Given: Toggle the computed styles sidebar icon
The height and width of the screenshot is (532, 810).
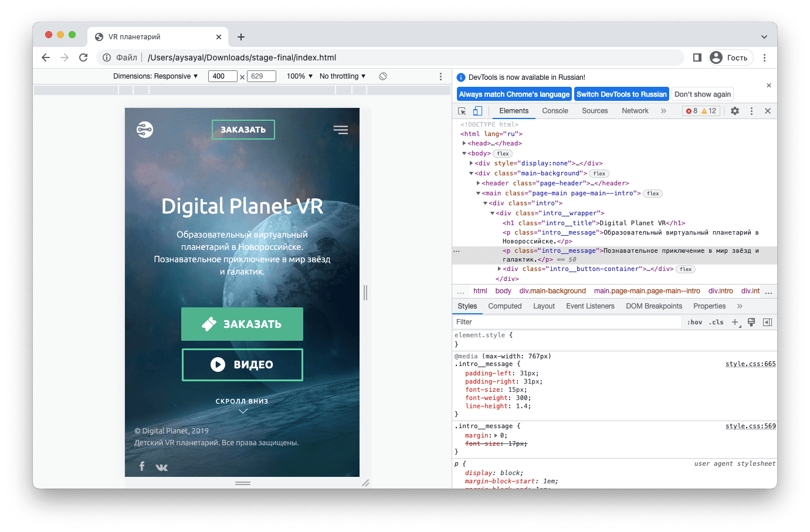Looking at the screenshot, I should [x=767, y=322].
